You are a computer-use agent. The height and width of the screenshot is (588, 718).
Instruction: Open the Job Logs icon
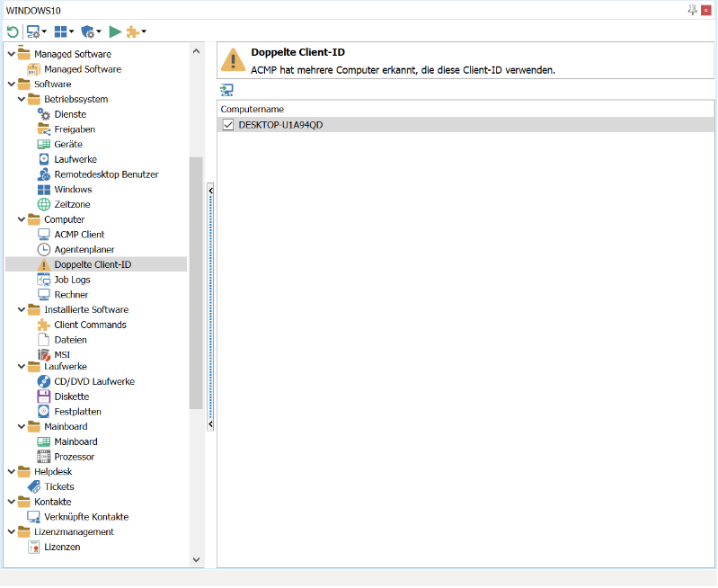pos(44,280)
